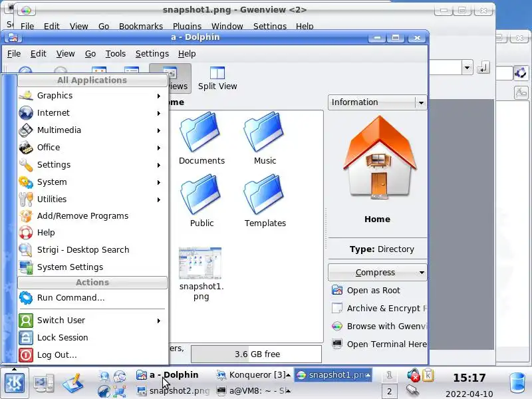
Task: Open the trash bin in panel
Action: tap(518, 384)
